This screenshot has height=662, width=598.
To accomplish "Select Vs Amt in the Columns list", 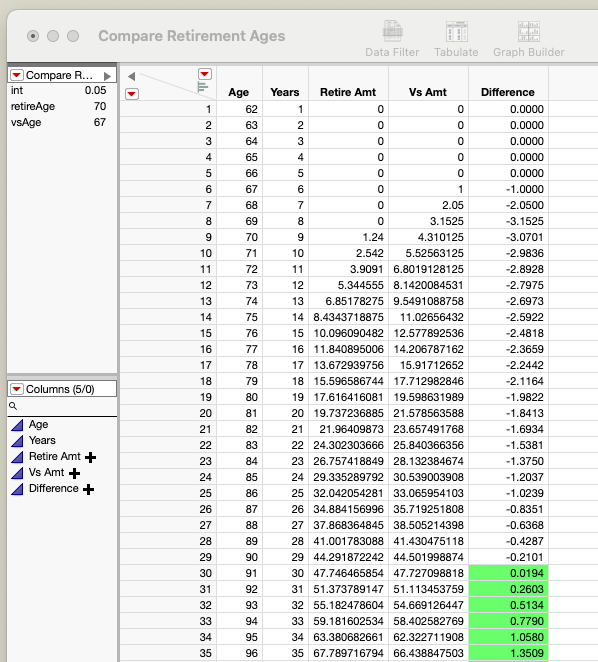I will coord(46,472).
